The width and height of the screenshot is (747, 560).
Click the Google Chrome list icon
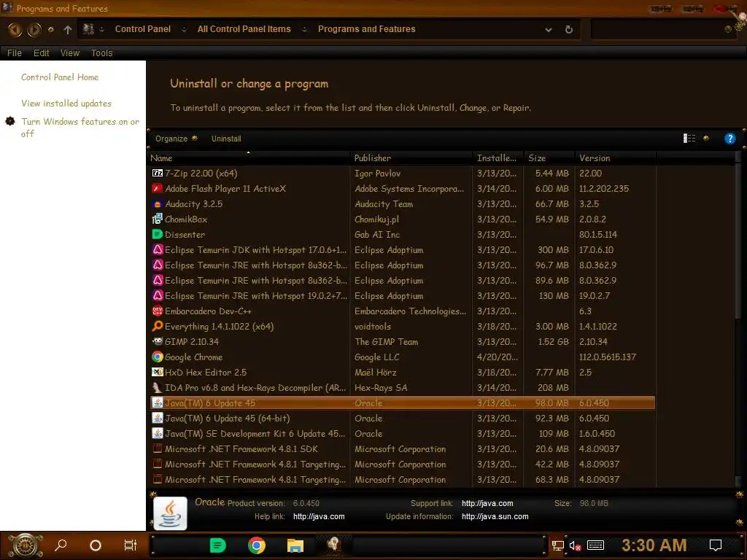(x=158, y=357)
